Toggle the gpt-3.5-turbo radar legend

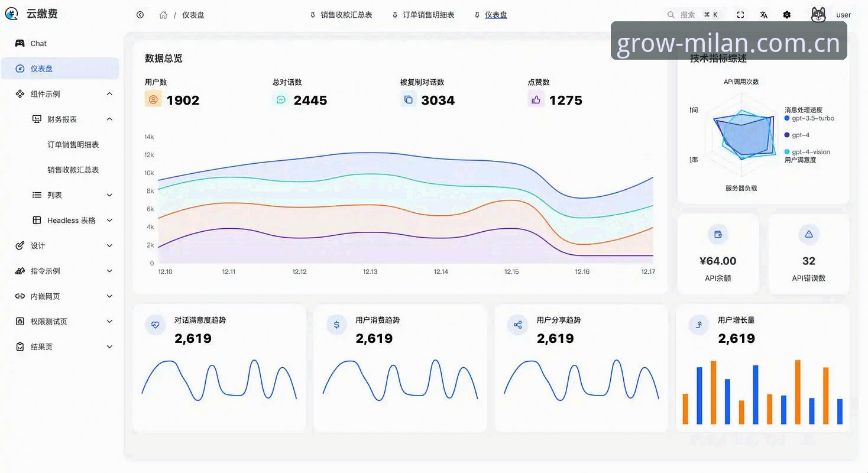coord(809,118)
